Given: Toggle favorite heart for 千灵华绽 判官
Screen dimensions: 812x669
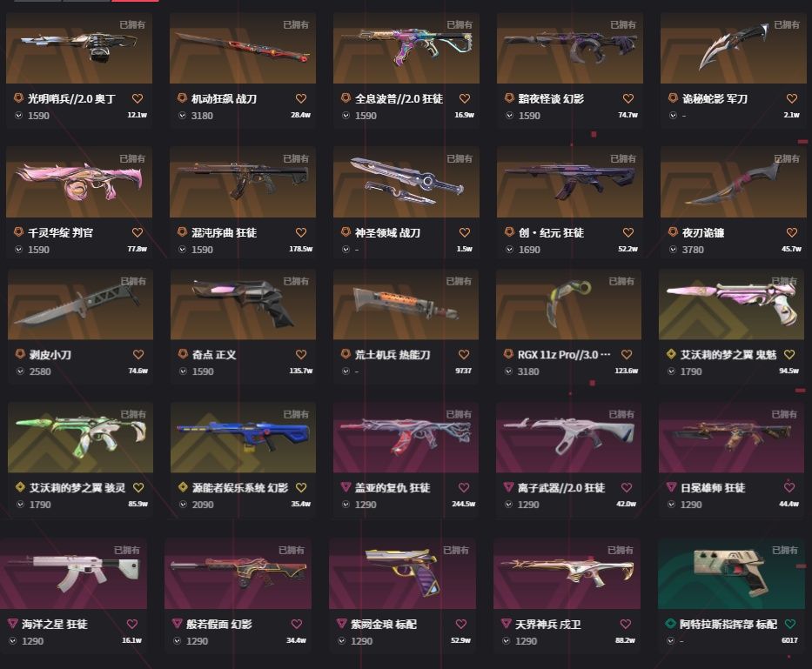Looking at the screenshot, I should (138, 232).
